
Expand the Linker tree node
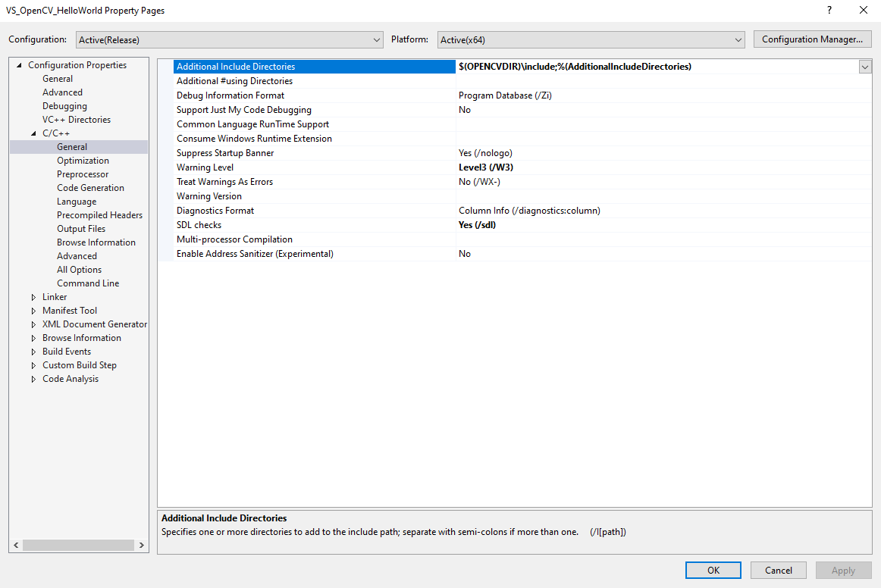coord(33,297)
